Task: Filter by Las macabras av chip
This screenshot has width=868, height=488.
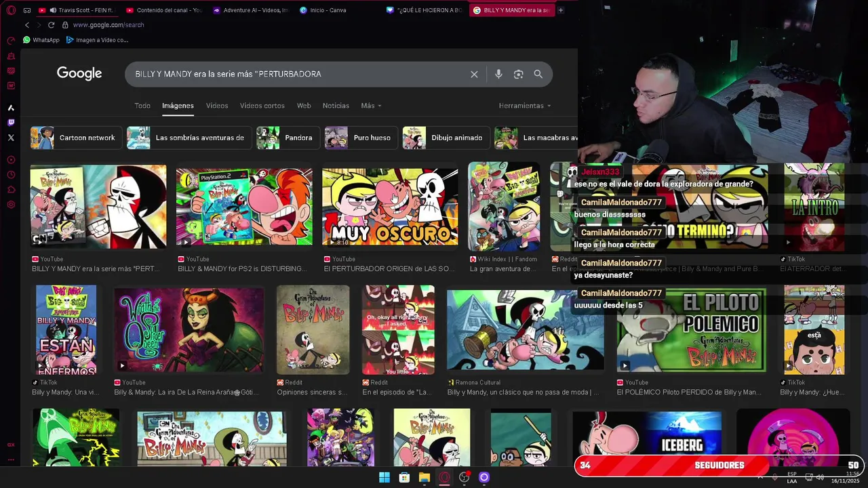Action: click(536, 138)
